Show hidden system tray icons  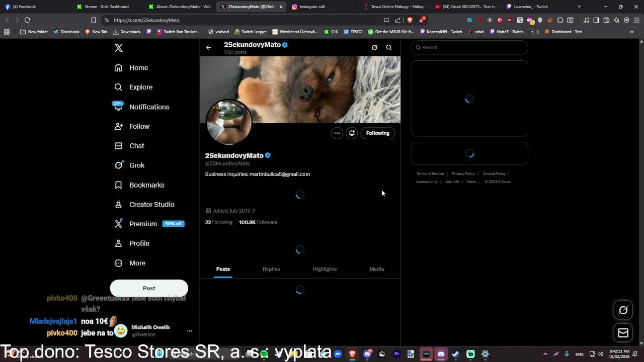pyautogui.click(x=545, y=354)
